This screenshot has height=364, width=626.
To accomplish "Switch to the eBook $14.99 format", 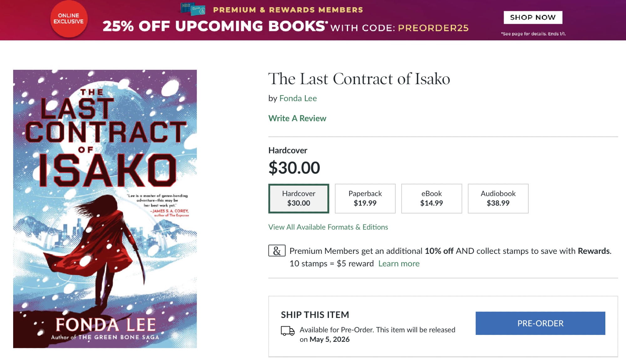I will point(431,198).
